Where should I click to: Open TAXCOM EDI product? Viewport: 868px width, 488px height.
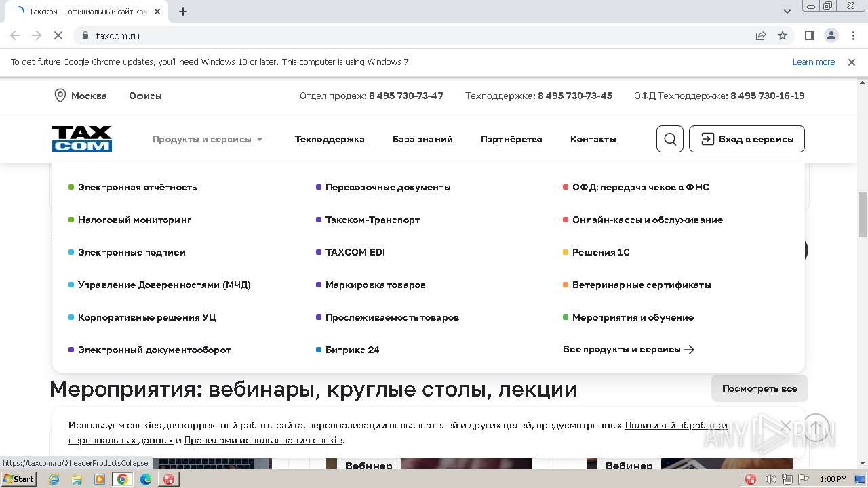coord(355,252)
